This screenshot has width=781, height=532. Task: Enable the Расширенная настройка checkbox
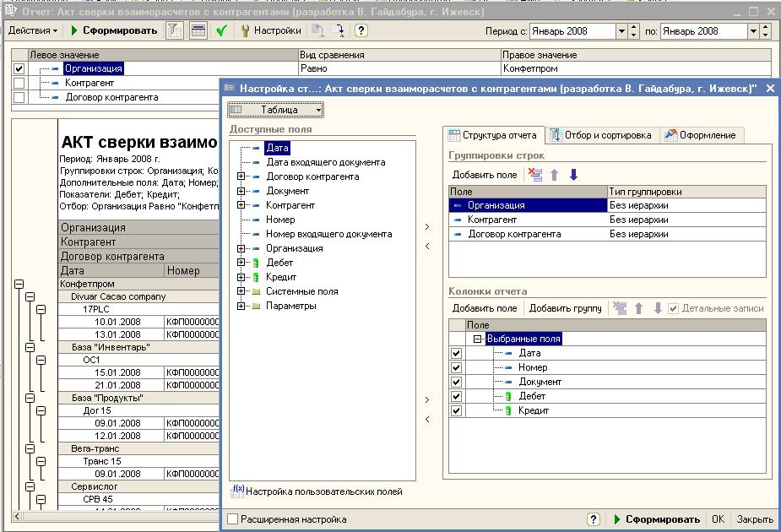click(232, 519)
